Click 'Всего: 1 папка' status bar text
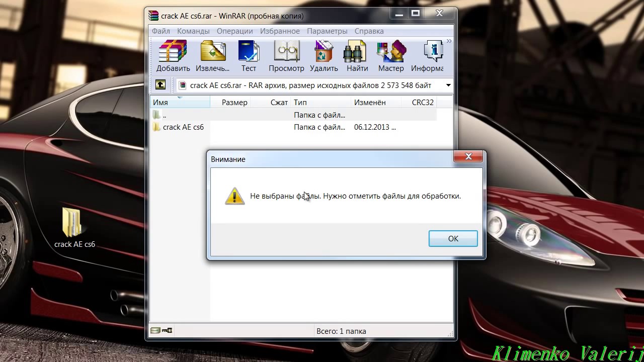The width and height of the screenshot is (644, 362). [341, 331]
